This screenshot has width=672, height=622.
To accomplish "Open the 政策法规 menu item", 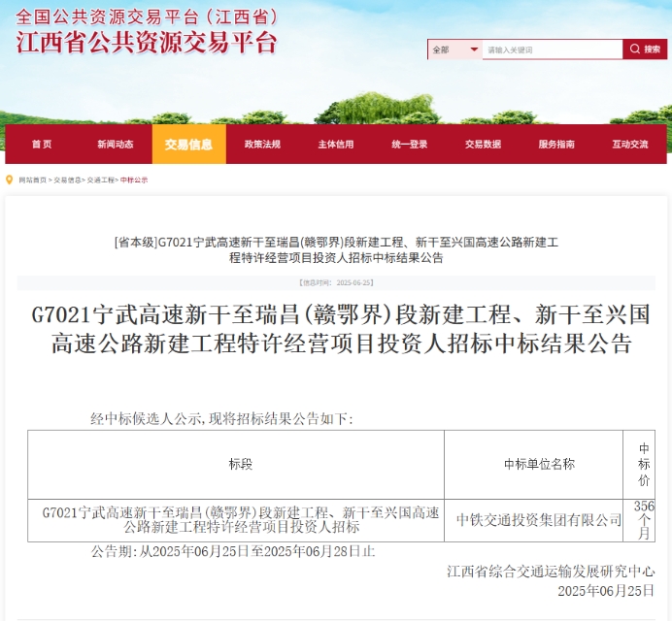I will (x=262, y=145).
